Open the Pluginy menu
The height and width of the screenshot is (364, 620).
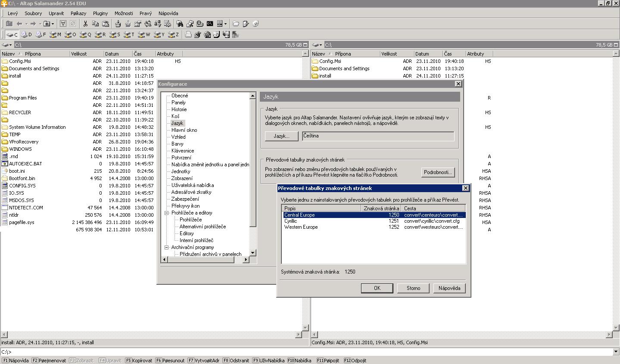tap(100, 13)
